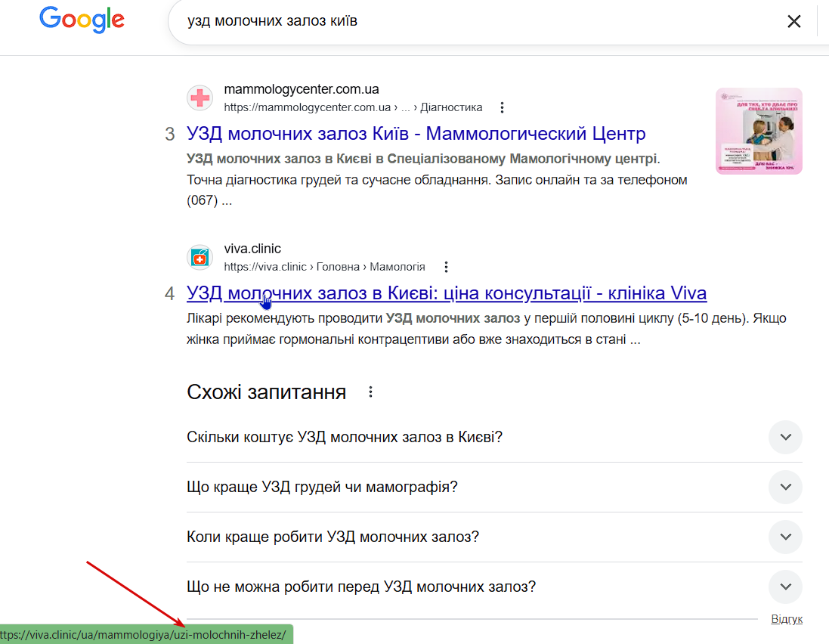Image resolution: width=829 pixels, height=644 pixels.
Task: Open the Відгук feedback link
Action: click(787, 619)
